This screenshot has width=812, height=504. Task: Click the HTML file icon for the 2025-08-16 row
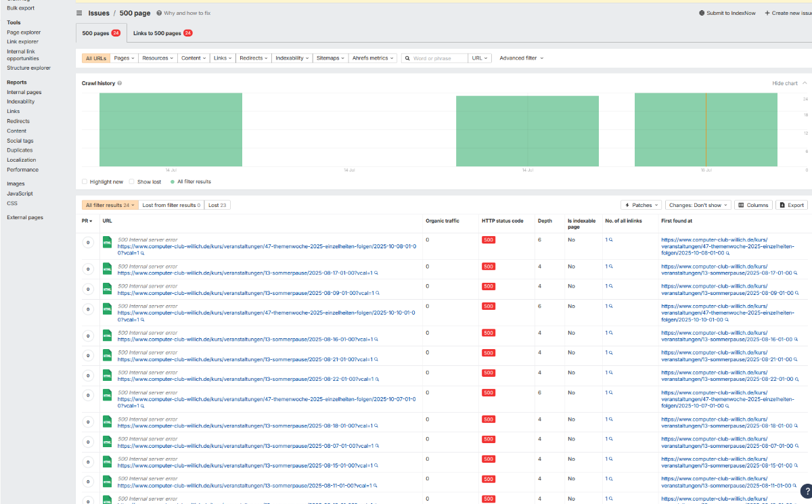click(x=106, y=336)
